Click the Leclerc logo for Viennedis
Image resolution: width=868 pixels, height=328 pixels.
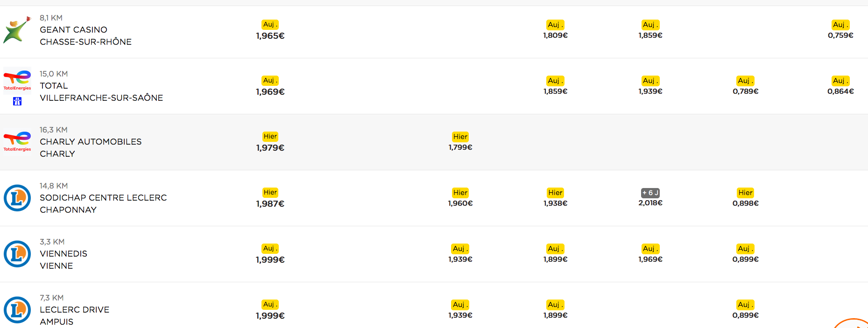(17, 254)
